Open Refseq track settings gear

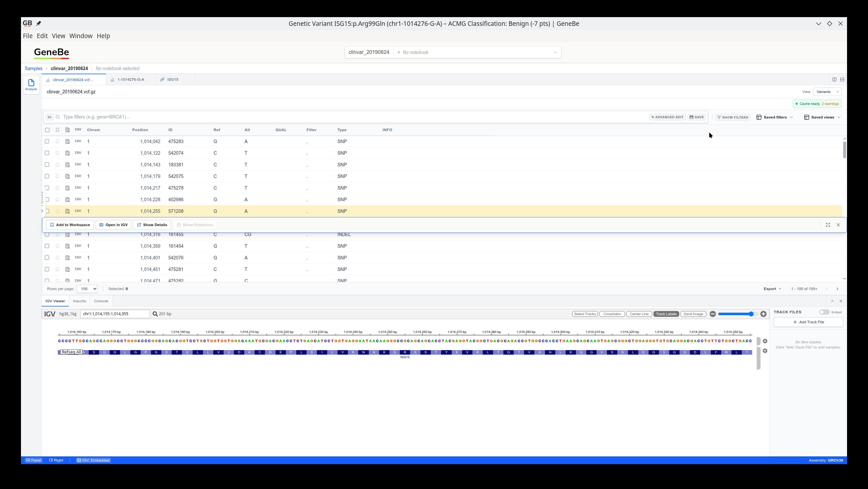pyautogui.click(x=765, y=351)
